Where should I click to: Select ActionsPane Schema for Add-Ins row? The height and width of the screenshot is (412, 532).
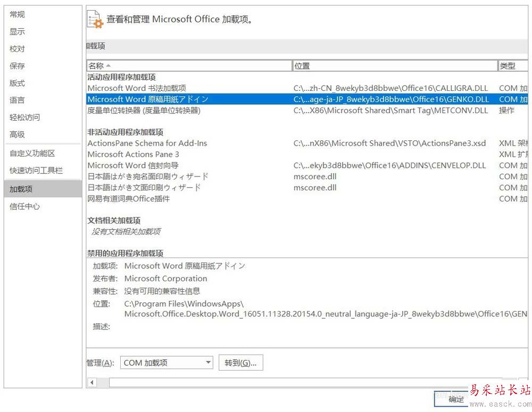tap(307, 143)
